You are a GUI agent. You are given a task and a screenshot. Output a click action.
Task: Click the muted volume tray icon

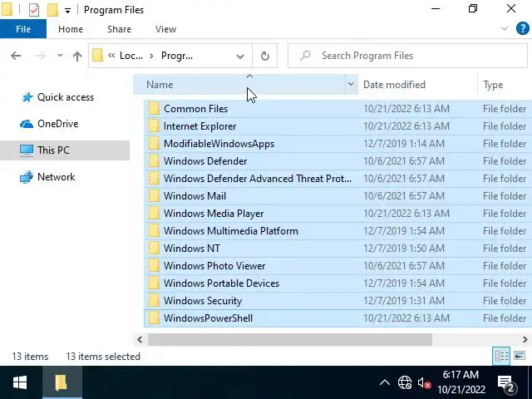[x=424, y=383]
